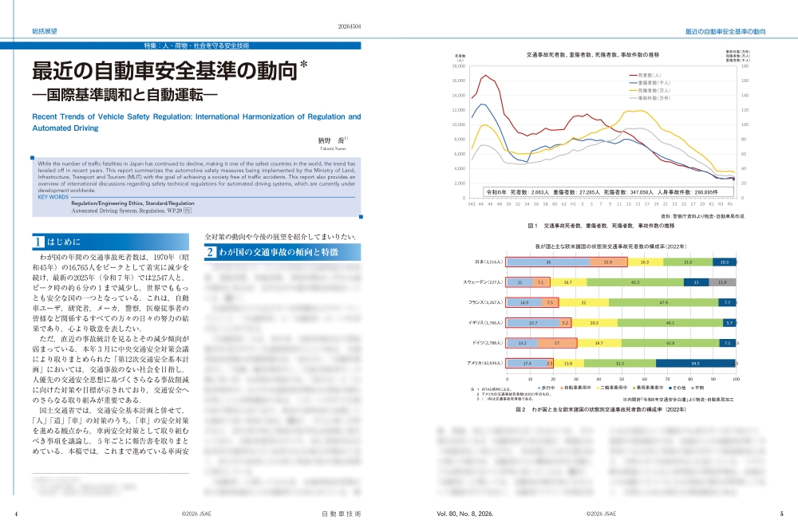Image resolution: width=798 pixels, height=532 pixels.
Task: Click ©2026 JSAE on the right page footer
Action: click(601, 514)
